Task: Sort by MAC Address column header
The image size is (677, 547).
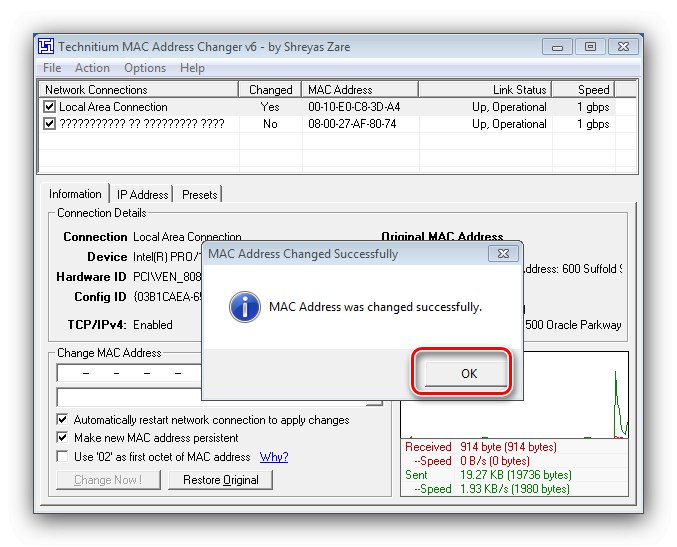Action: [x=360, y=89]
